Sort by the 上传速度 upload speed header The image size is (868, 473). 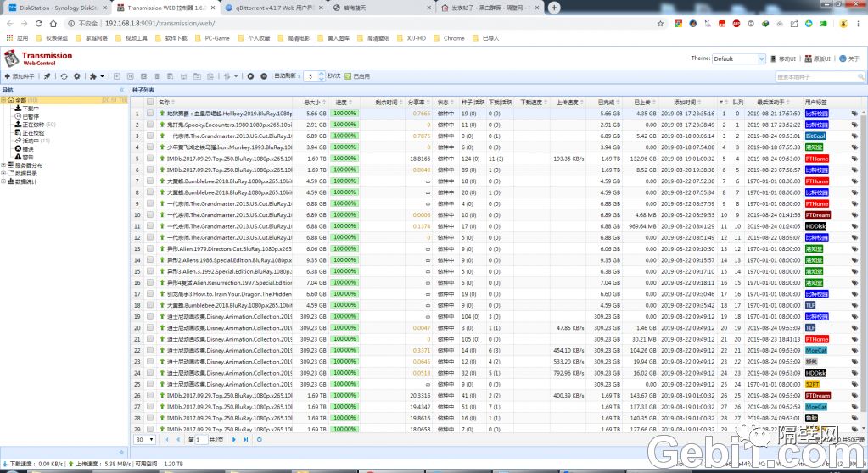569,102
